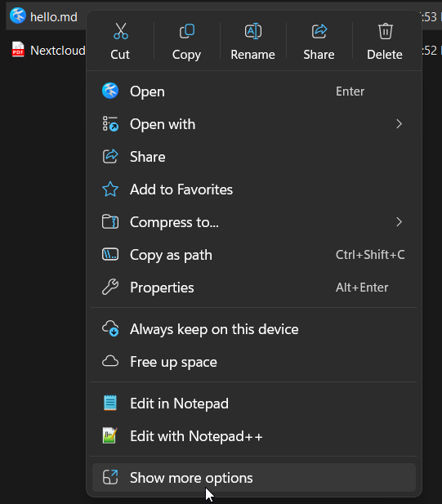Click the cloud download icon for Always keep
442x504 pixels.
(110, 328)
